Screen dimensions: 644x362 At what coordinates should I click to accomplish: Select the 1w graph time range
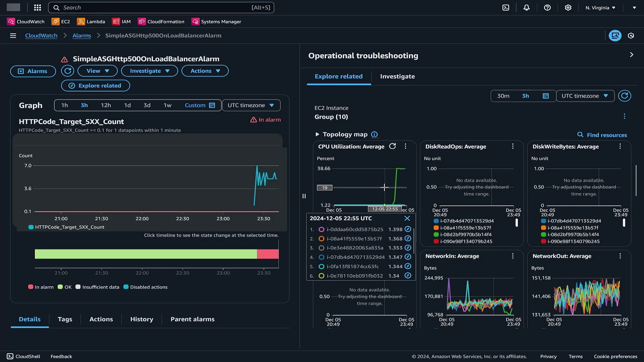click(167, 105)
